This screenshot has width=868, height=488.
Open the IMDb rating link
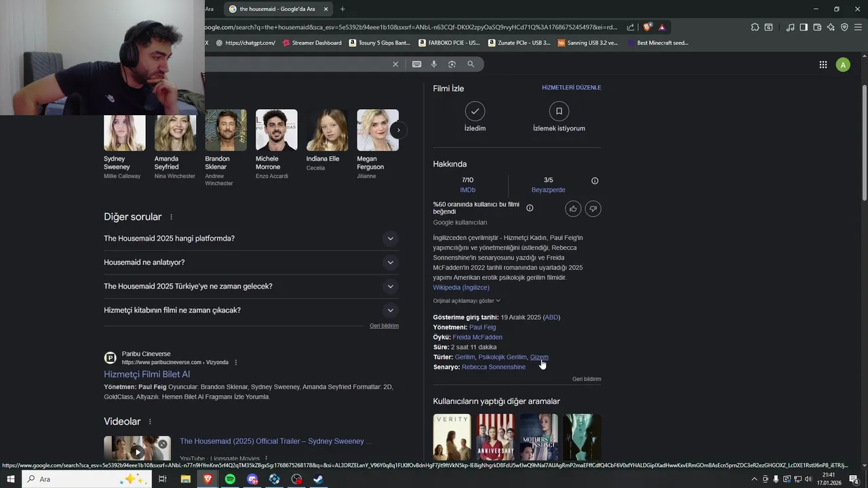[467, 190]
